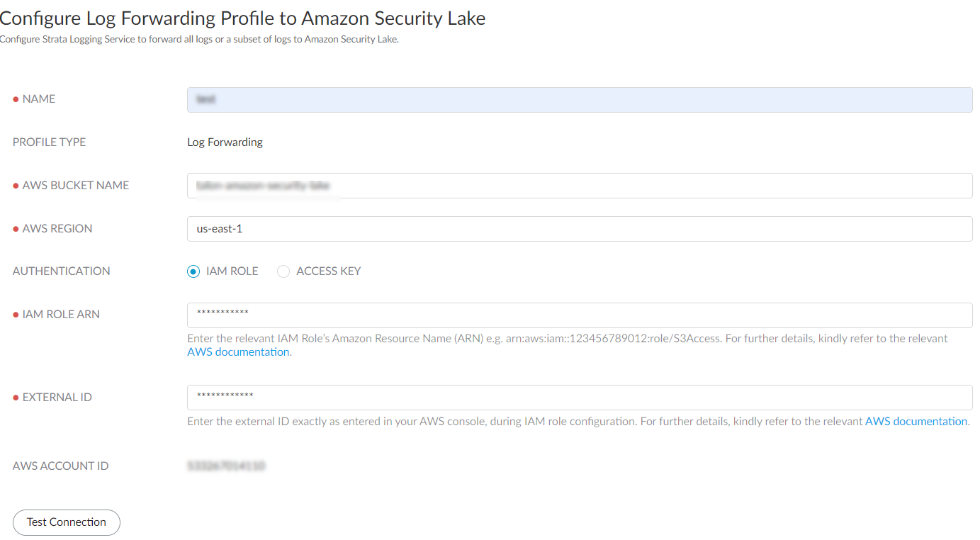Open AWS documentation link under IAM Role ARN
The width and height of the screenshot is (980, 540).
tap(238, 352)
